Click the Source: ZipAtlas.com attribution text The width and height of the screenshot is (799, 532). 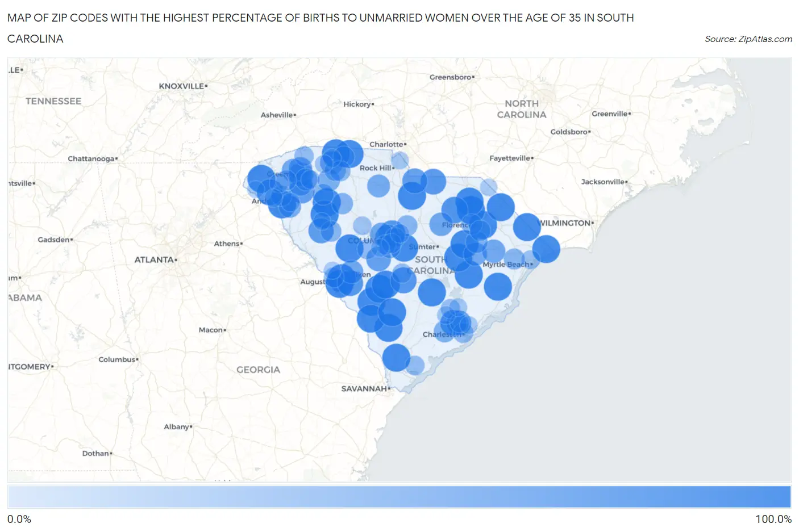[x=748, y=39]
